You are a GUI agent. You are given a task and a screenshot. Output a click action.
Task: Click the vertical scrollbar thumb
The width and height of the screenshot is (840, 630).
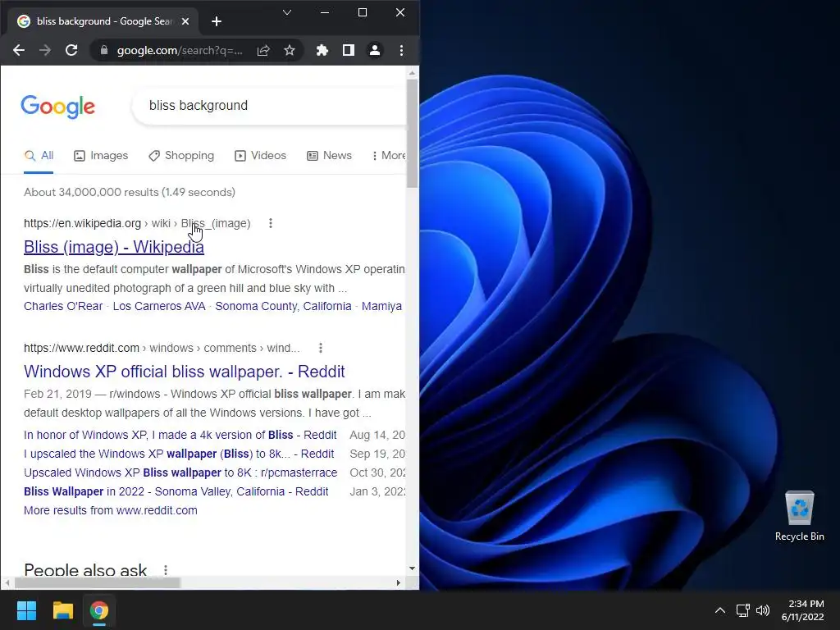click(x=412, y=134)
